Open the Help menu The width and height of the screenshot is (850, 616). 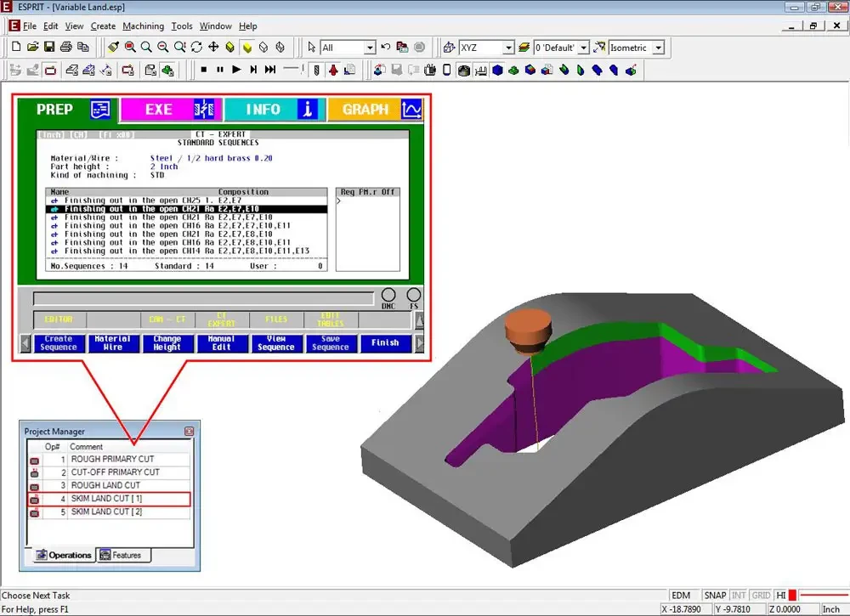click(x=247, y=26)
